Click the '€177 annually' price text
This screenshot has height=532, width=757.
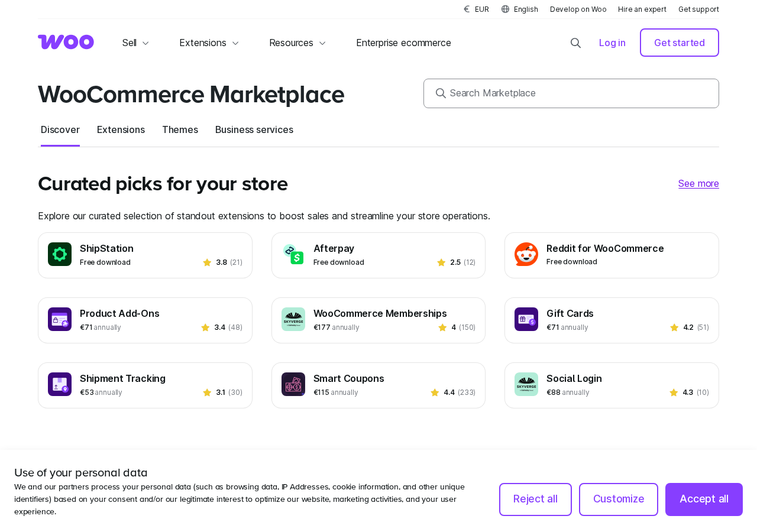pos(337,327)
